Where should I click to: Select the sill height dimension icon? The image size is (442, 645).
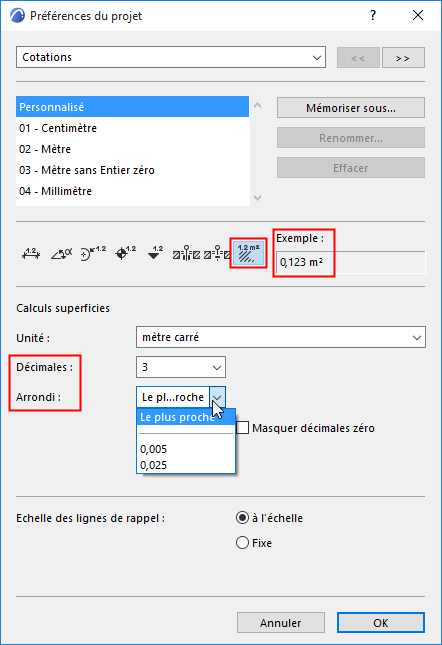(217, 253)
